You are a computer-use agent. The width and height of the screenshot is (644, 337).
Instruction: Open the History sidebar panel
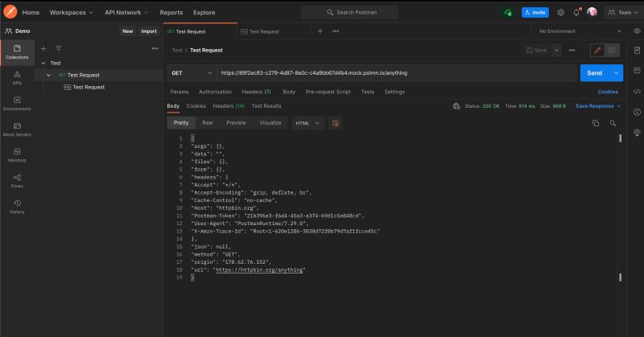pos(17,207)
